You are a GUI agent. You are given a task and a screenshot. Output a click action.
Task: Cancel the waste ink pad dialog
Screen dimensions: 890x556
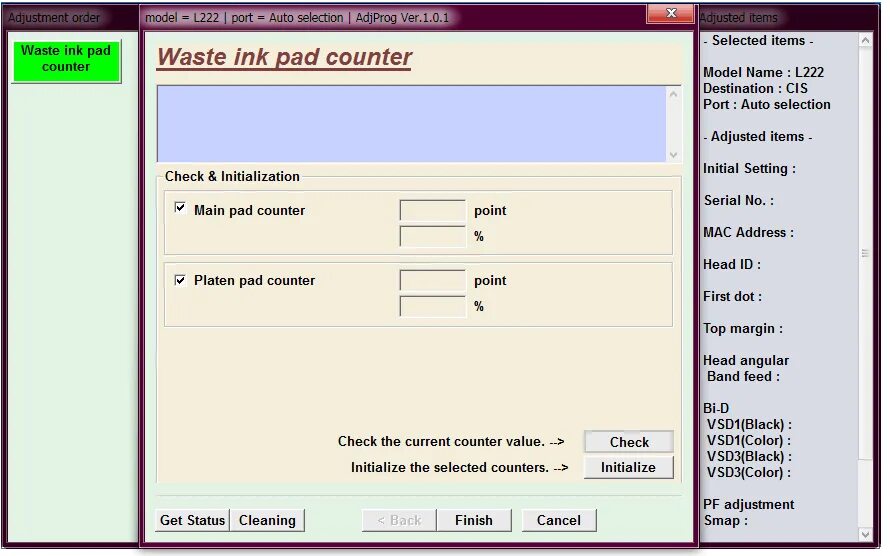[x=559, y=520]
